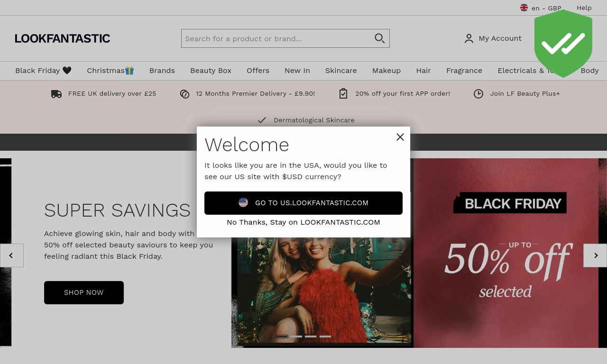Open the Offers menu
Image resolution: width=607 pixels, height=364 pixels.
pos(258,71)
